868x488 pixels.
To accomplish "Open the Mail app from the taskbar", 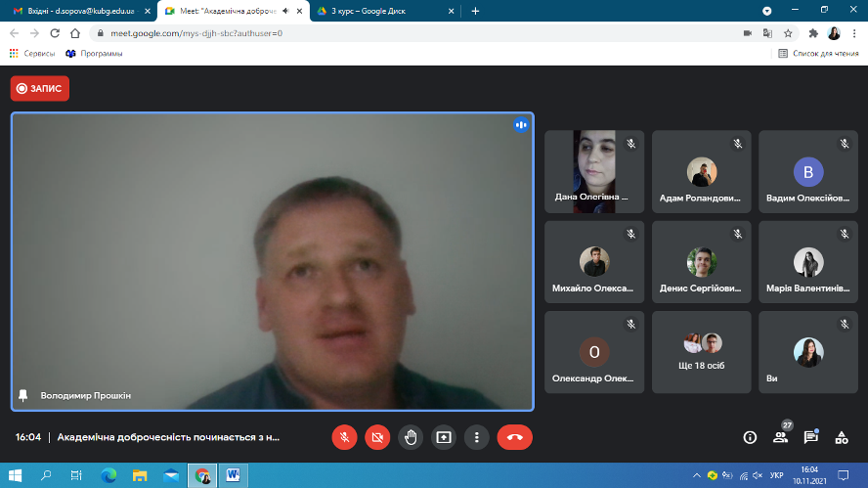I will point(171,475).
